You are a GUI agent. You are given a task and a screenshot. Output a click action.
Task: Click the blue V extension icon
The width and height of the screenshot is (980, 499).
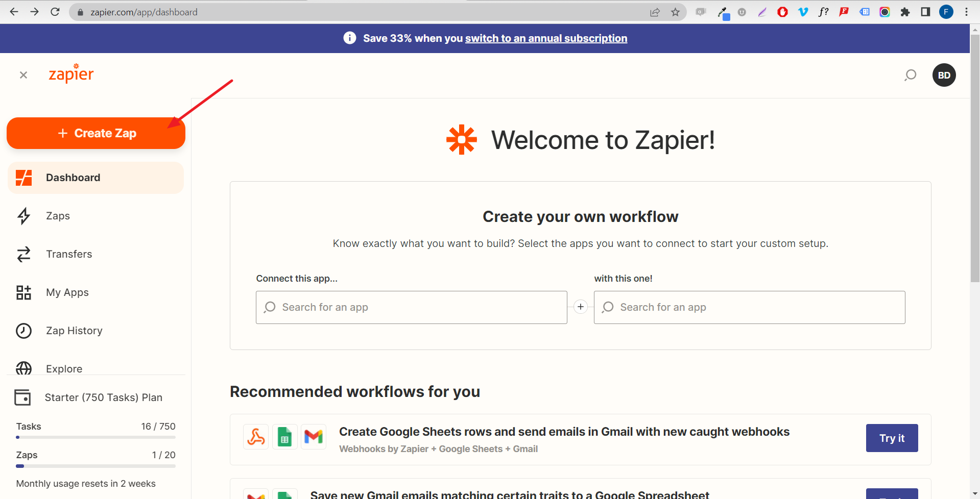click(x=803, y=12)
